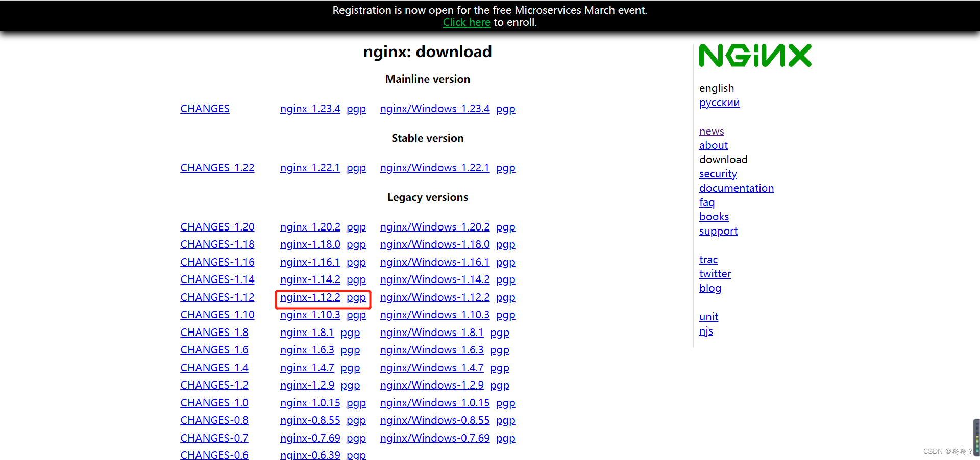Open pgp signature for nginx-1.12.2
The width and height of the screenshot is (980, 460).
pyautogui.click(x=356, y=298)
